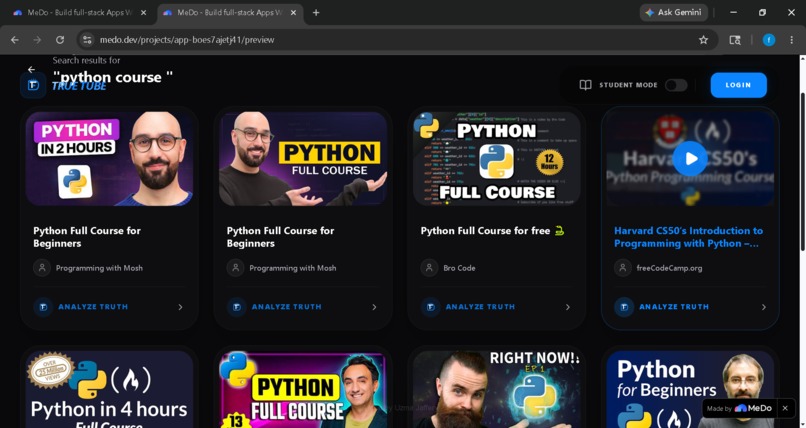
Task: Open the tab search icon beside the bookmark star
Action: 735,40
